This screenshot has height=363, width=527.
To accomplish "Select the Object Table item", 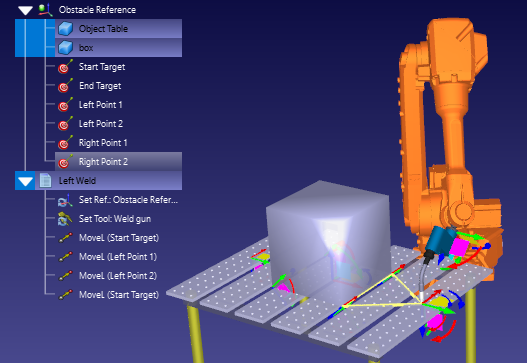I will click(x=103, y=29).
